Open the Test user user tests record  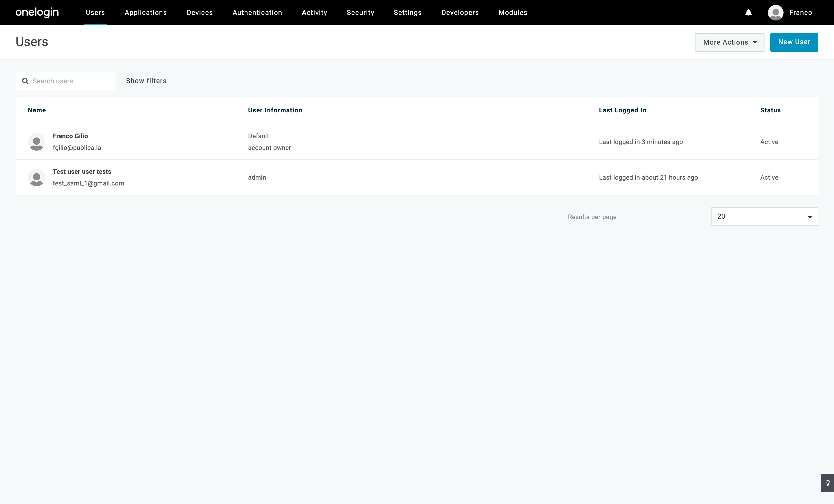(82, 172)
